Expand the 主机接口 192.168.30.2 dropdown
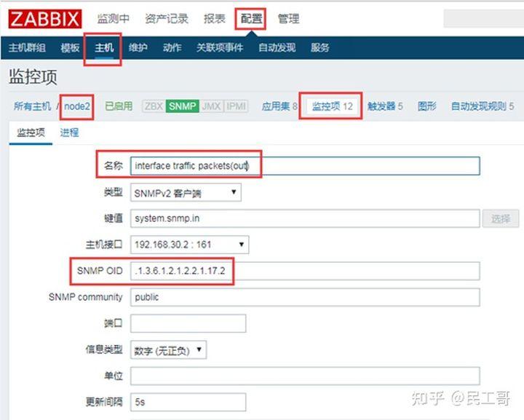Viewport: 524px width, 420px height. point(189,245)
